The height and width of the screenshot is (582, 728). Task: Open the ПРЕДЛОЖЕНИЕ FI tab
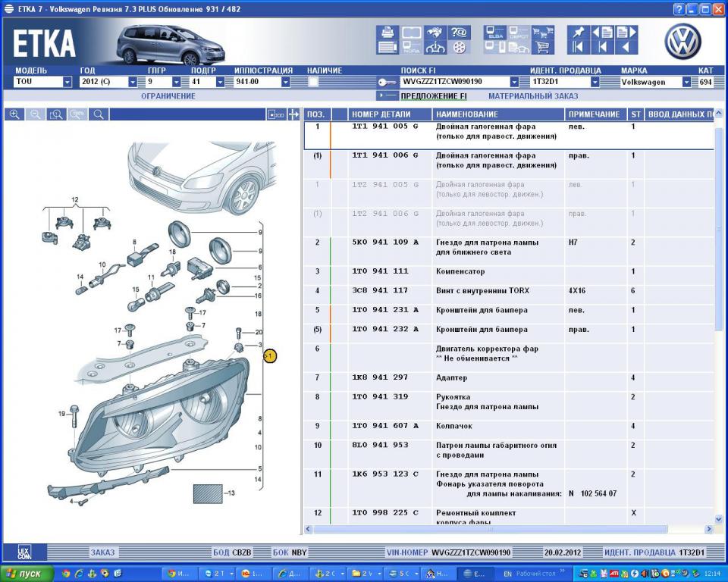pyautogui.click(x=434, y=96)
